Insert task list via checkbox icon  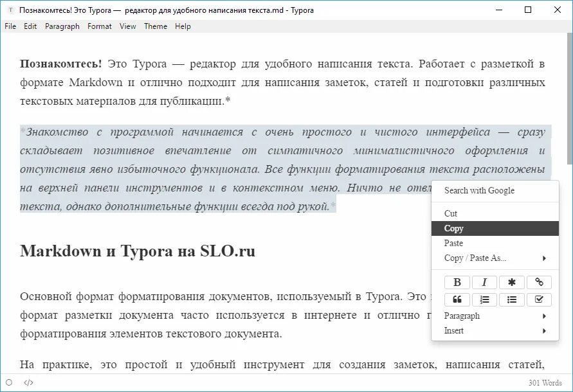point(539,299)
